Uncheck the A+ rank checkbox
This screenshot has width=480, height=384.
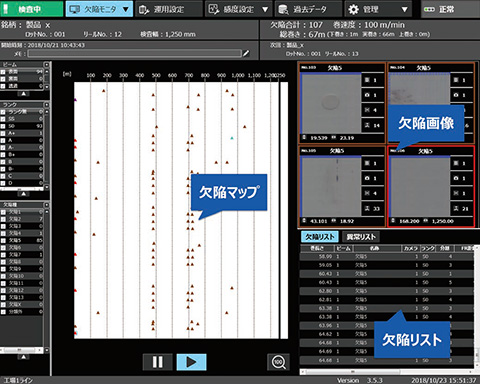[x=3, y=133]
